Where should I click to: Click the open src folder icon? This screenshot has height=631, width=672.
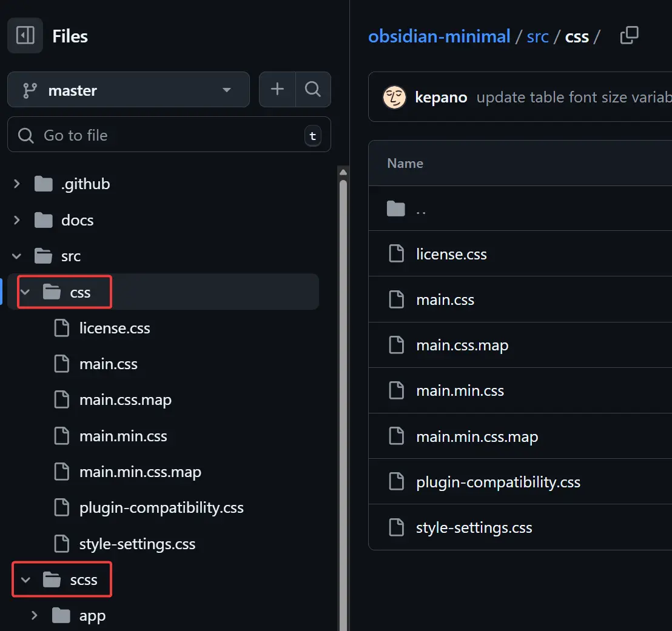(43, 256)
